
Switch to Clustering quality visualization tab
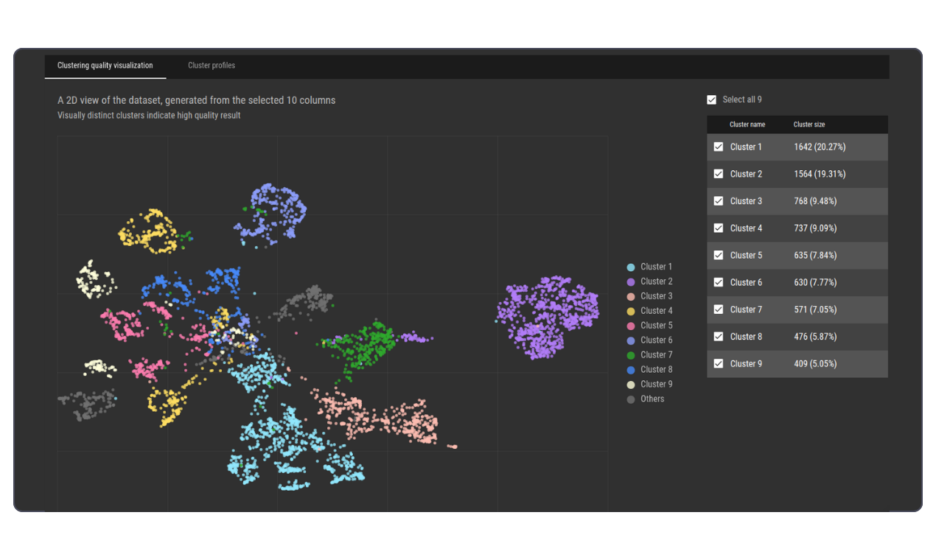coord(105,66)
